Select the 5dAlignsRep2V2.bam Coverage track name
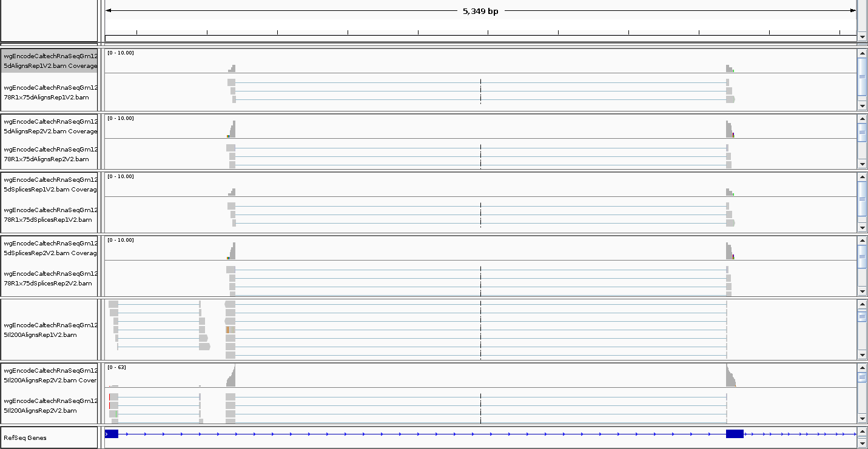Screen dimensions: 868x449 (x=50, y=126)
